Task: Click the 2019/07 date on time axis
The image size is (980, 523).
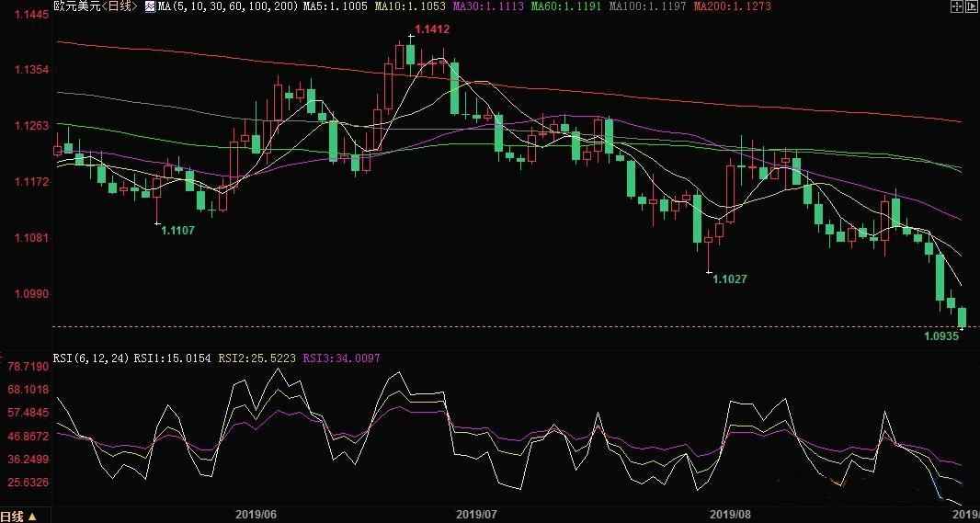Action: pyautogui.click(x=476, y=516)
